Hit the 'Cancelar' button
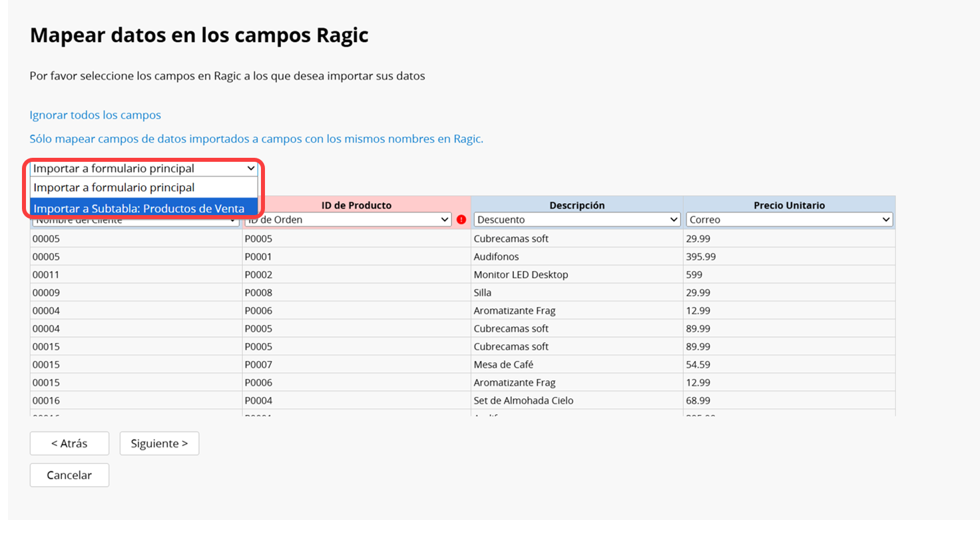The height and width of the screenshot is (548, 980). (x=69, y=475)
